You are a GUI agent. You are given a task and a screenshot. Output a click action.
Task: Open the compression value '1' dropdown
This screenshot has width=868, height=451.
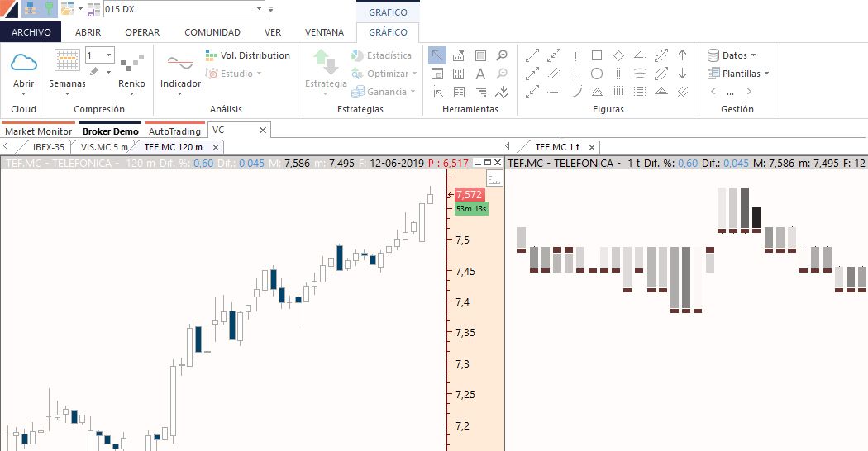point(108,55)
